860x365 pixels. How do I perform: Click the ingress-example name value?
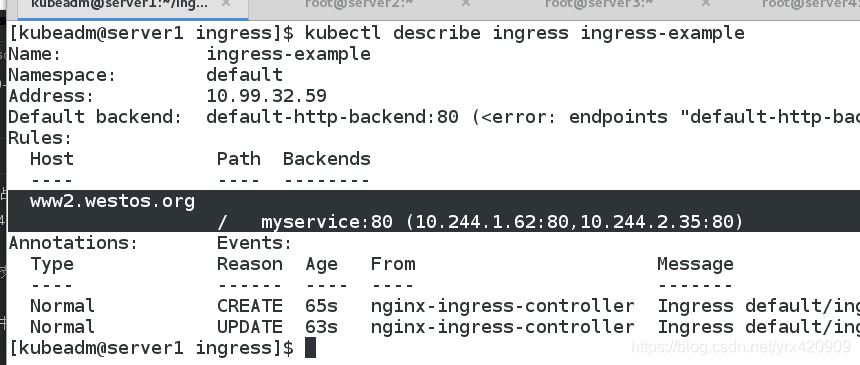(288, 54)
